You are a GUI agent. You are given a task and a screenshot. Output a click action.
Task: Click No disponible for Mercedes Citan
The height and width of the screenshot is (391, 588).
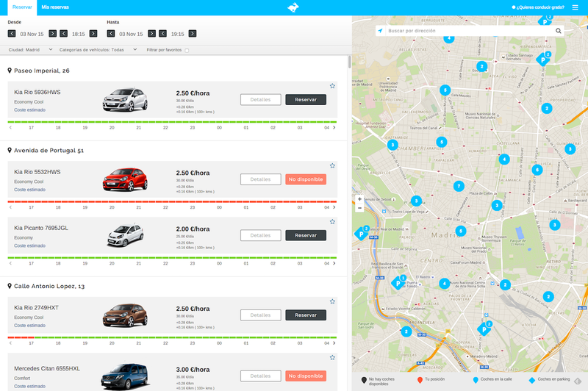point(306,376)
